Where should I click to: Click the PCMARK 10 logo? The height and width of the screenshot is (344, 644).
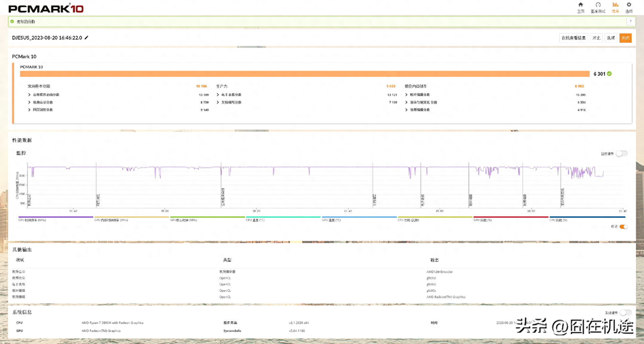coord(46,8)
